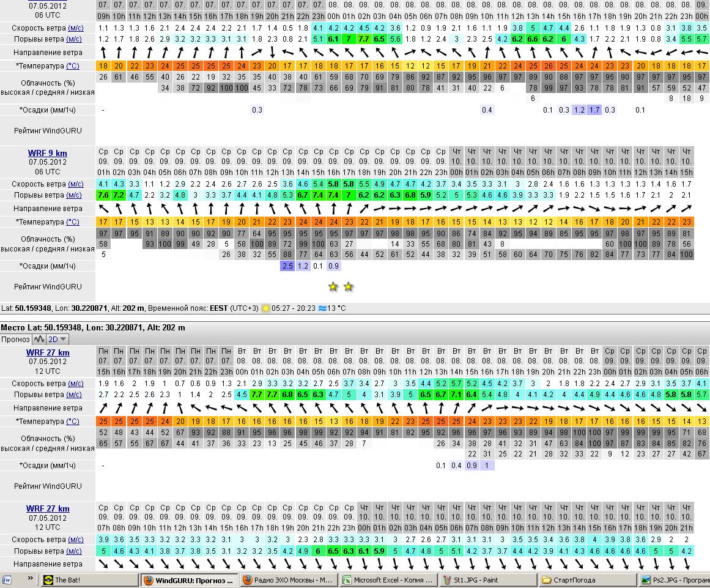Click first yellow star in Рейтинг WindGURU row
Image resolution: width=710 pixels, height=588 pixels.
coord(333,286)
